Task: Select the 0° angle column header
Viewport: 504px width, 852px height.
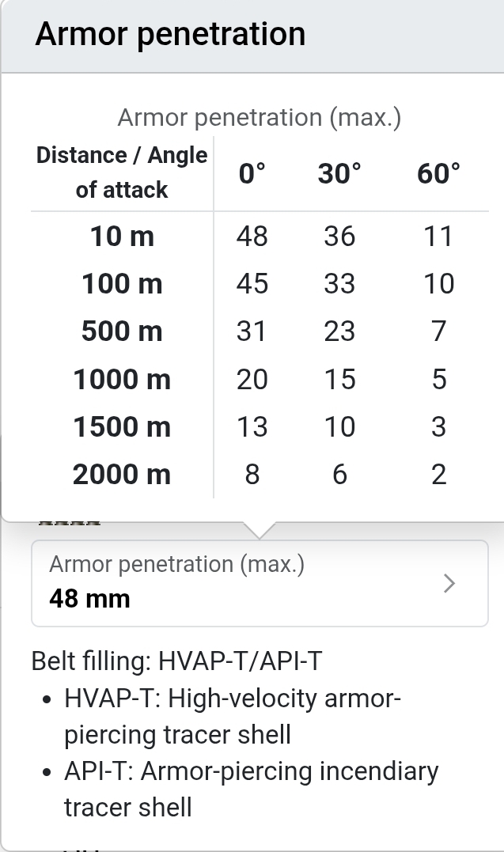Action: point(252,173)
